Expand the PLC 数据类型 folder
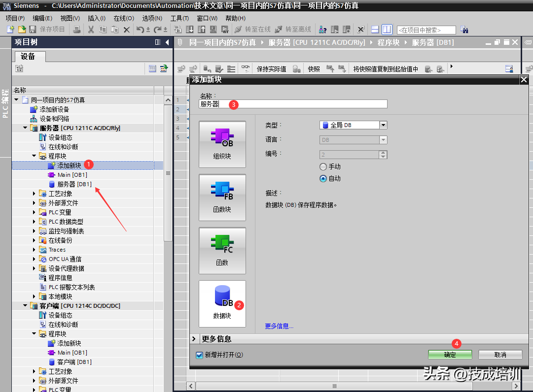The image size is (533, 392). coord(34,222)
